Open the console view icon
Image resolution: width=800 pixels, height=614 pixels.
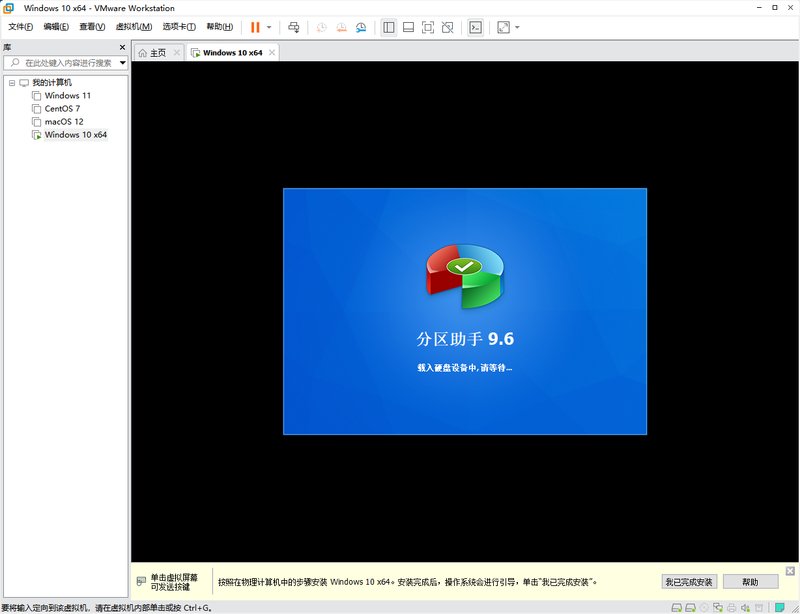(476, 27)
